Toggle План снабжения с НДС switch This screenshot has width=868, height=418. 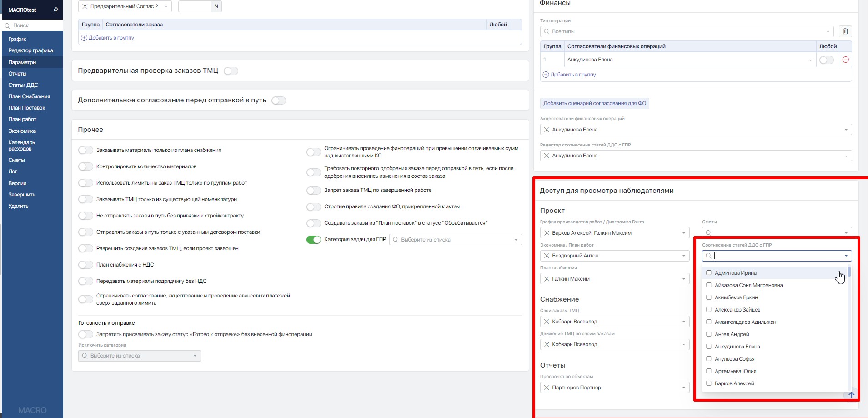85,265
